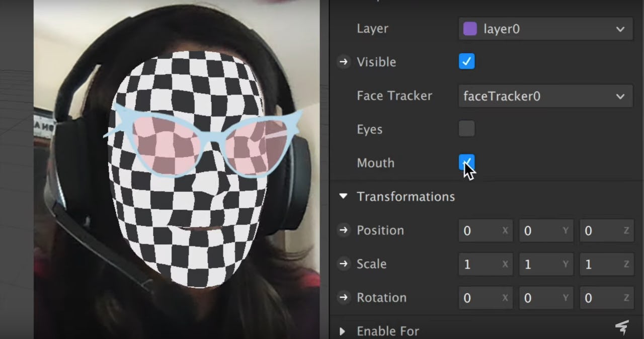Click the Transformations disclosure triangle

[343, 197]
